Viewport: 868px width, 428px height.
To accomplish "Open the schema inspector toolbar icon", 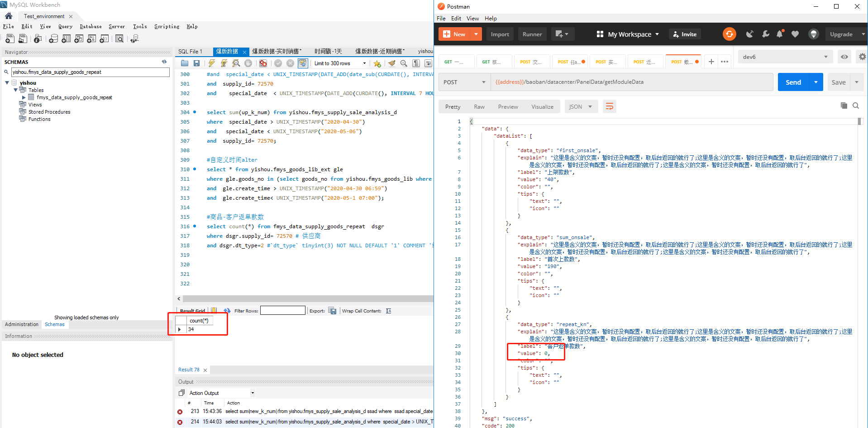I will [x=38, y=39].
